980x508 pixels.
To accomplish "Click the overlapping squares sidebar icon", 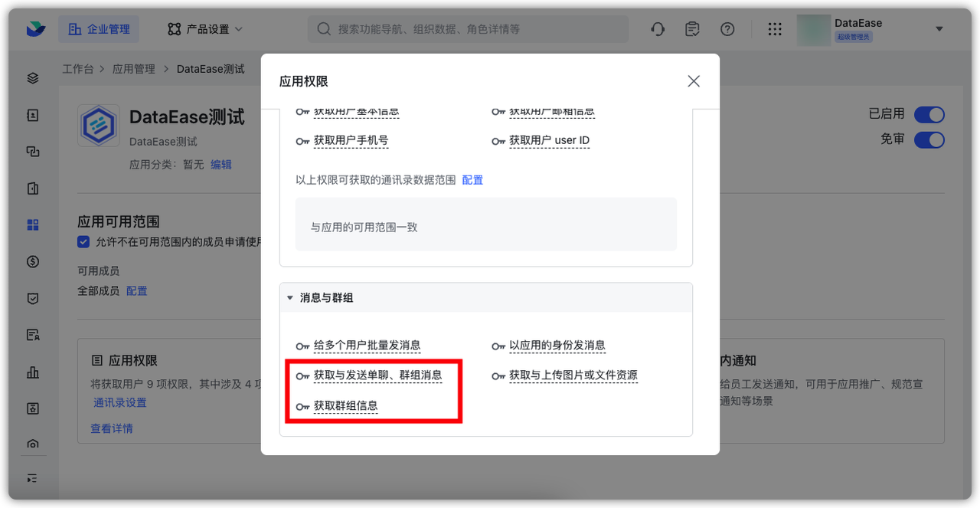I will 33,152.
